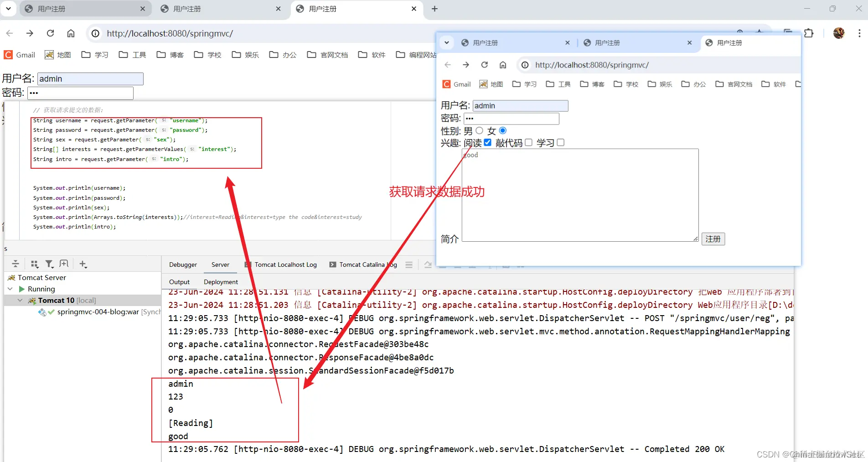Open the 办公 bookmark folder in the small browser
The image size is (868, 462).
click(x=693, y=84)
